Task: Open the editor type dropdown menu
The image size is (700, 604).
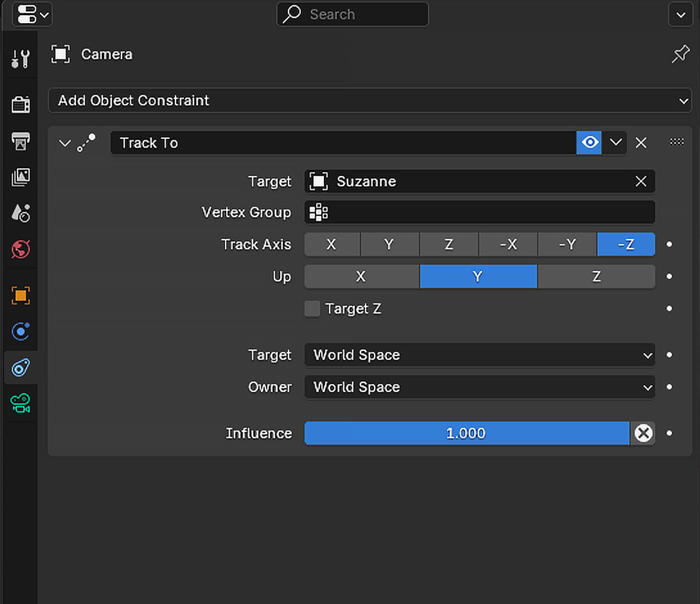Action: 32,14
